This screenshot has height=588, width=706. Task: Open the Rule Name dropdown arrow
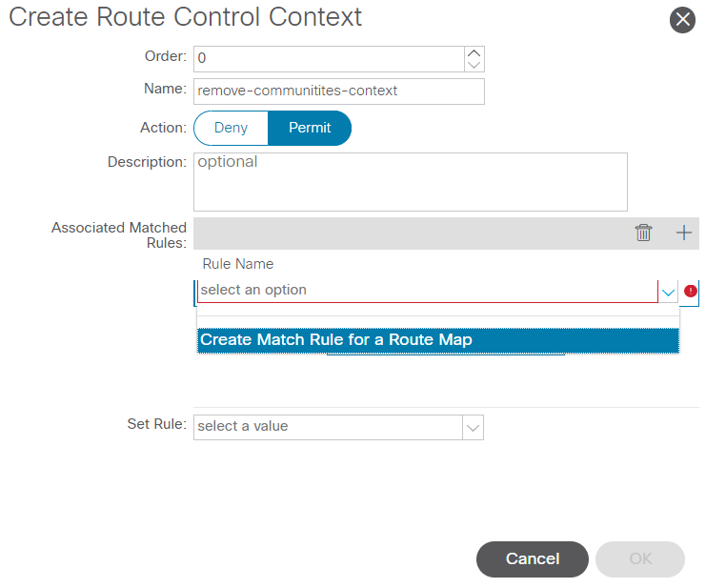click(669, 291)
